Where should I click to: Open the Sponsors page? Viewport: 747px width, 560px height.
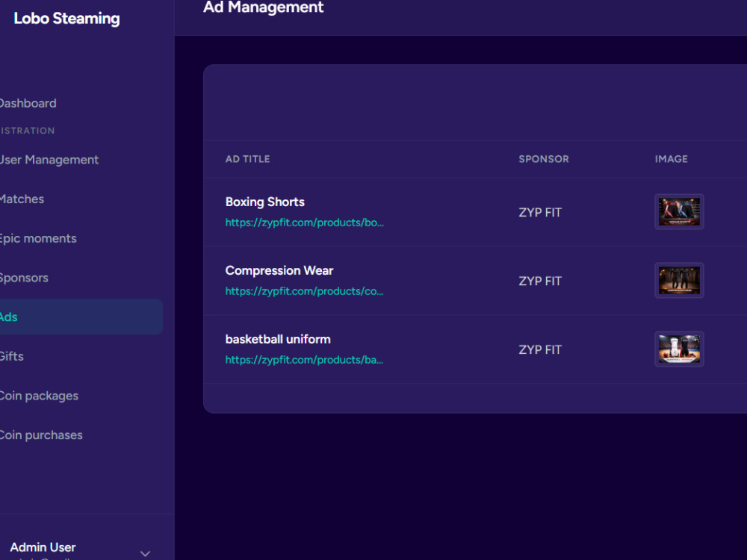(x=24, y=278)
